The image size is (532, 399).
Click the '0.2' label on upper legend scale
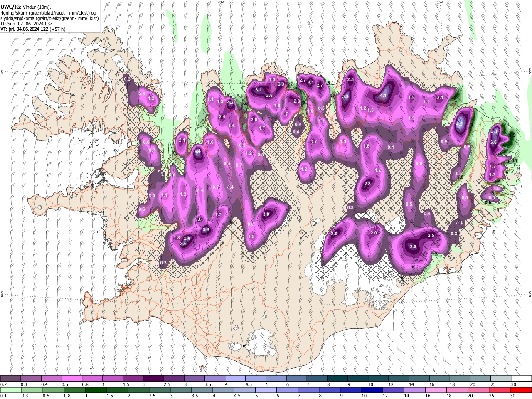pos(3,384)
